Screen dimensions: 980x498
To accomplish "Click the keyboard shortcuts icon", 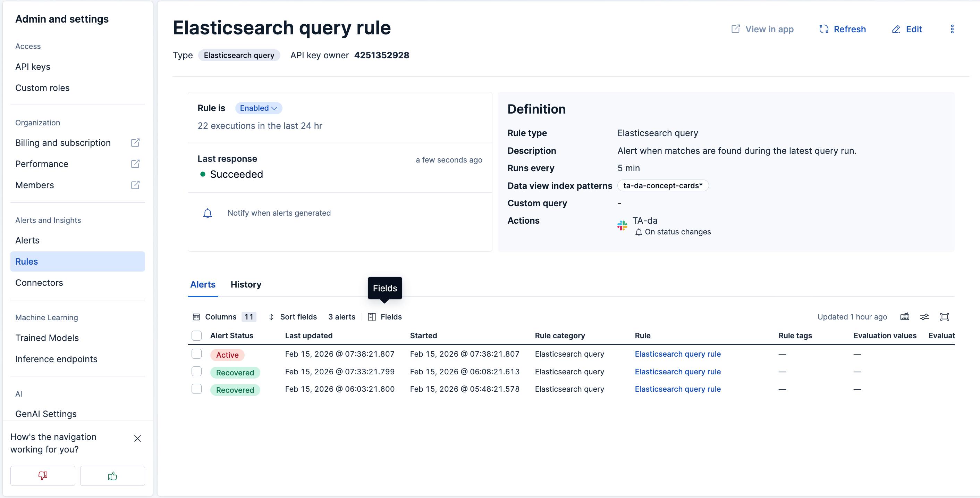I will tap(905, 317).
